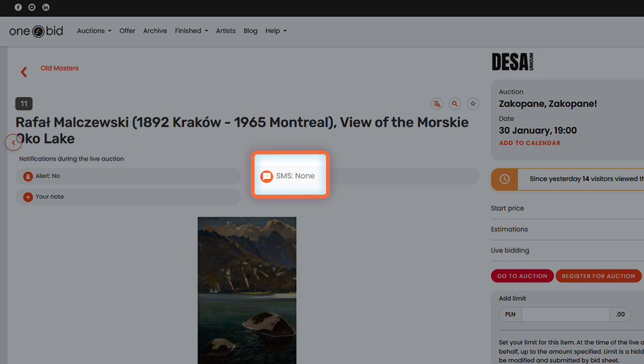Open the Instagram social link

pos(32,7)
